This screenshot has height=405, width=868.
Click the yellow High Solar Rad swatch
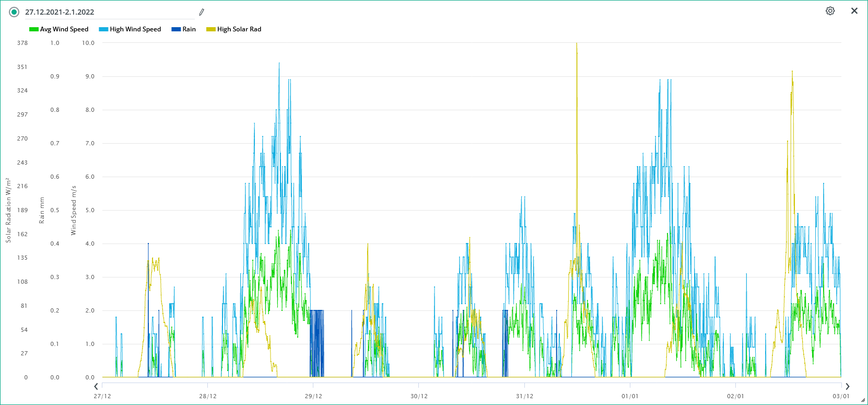point(211,29)
